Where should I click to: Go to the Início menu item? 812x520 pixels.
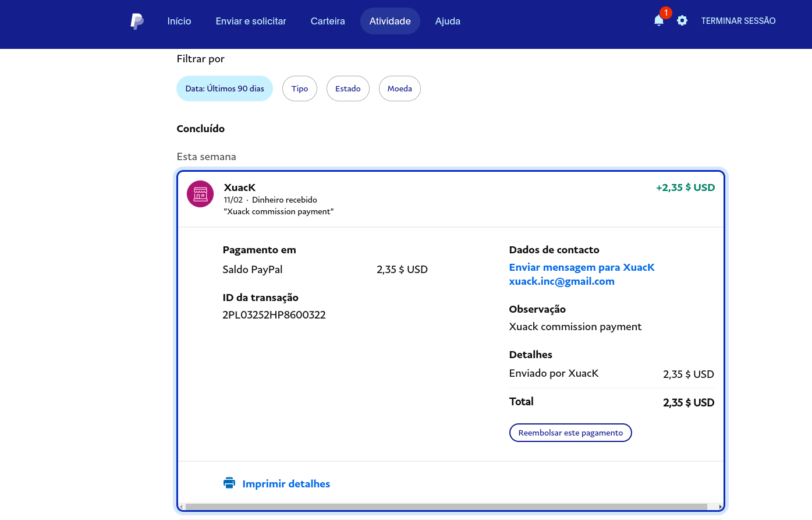coord(179,21)
